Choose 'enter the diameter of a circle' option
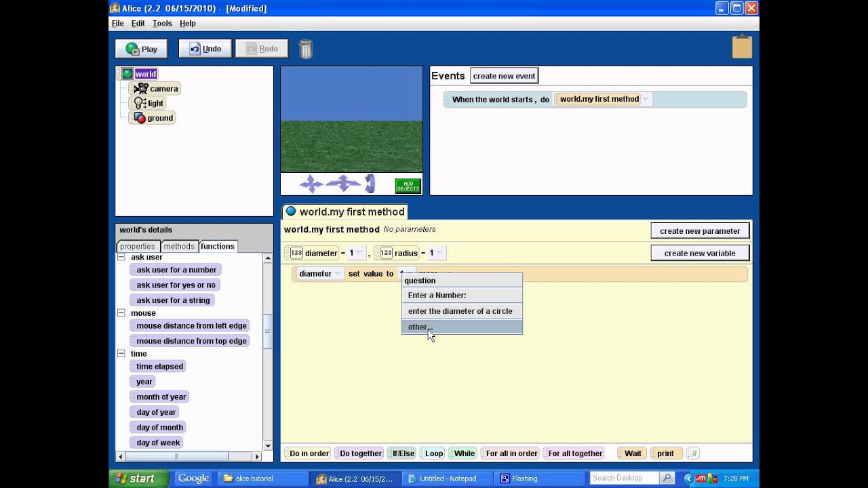The width and height of the screenshot is (868, 488). click(x=462, y=311)
